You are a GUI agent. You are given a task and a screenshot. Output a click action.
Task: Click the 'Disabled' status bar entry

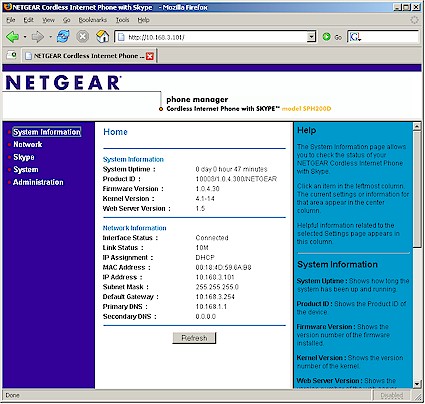(x=392, y=396)
